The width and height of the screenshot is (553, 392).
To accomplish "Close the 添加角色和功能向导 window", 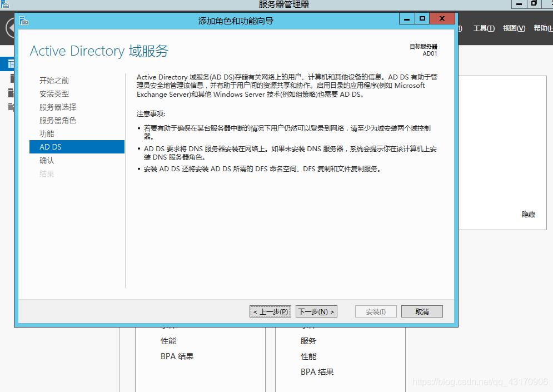I will (442, 19).
